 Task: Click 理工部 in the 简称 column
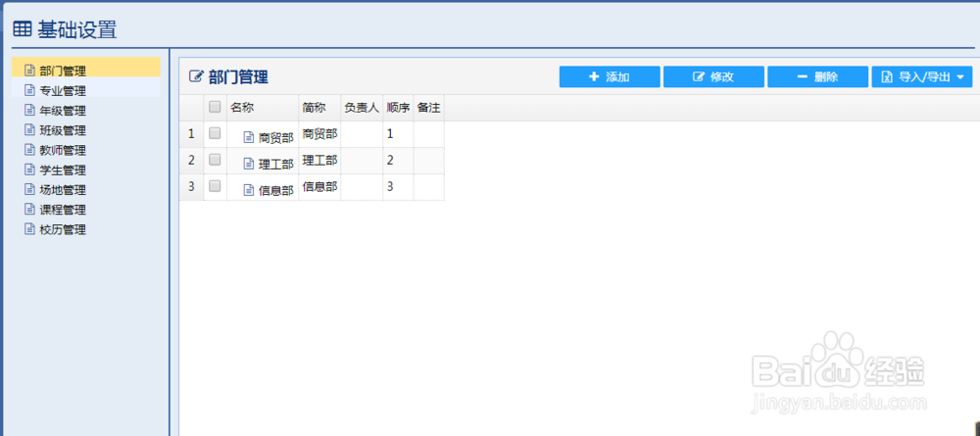pos(320,160)
